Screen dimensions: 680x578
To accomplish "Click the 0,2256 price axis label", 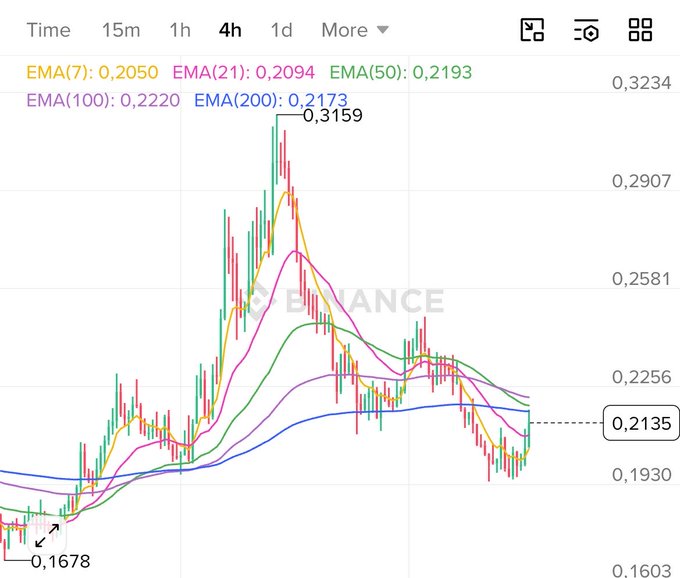I will coord(641,377).
